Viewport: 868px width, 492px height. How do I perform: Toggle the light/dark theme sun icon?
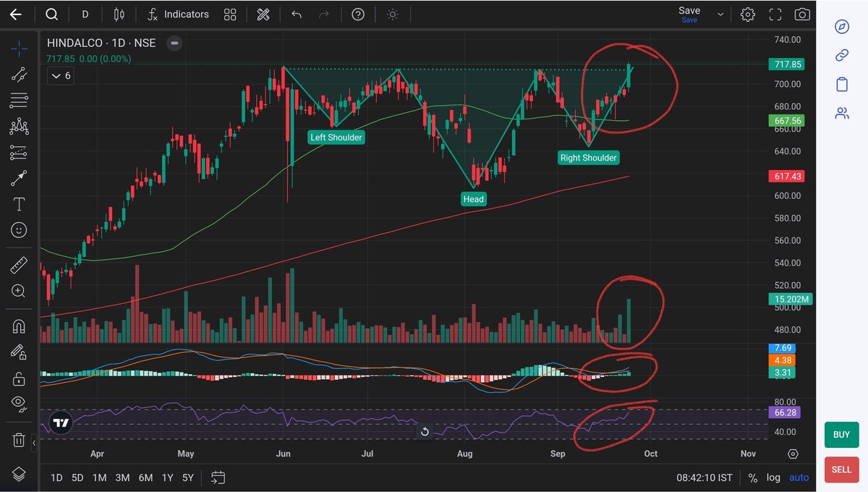[392, 14]
